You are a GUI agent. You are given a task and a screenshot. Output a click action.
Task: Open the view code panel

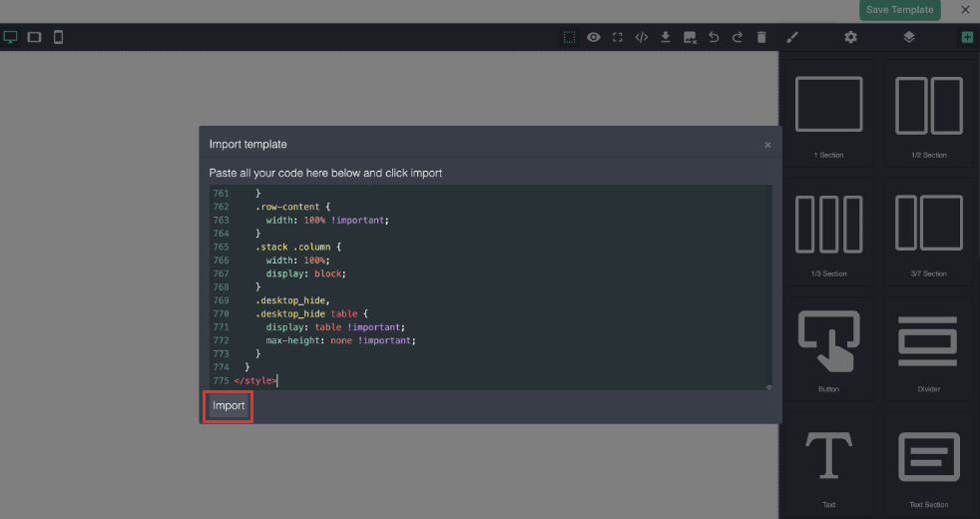coord(642,37)
